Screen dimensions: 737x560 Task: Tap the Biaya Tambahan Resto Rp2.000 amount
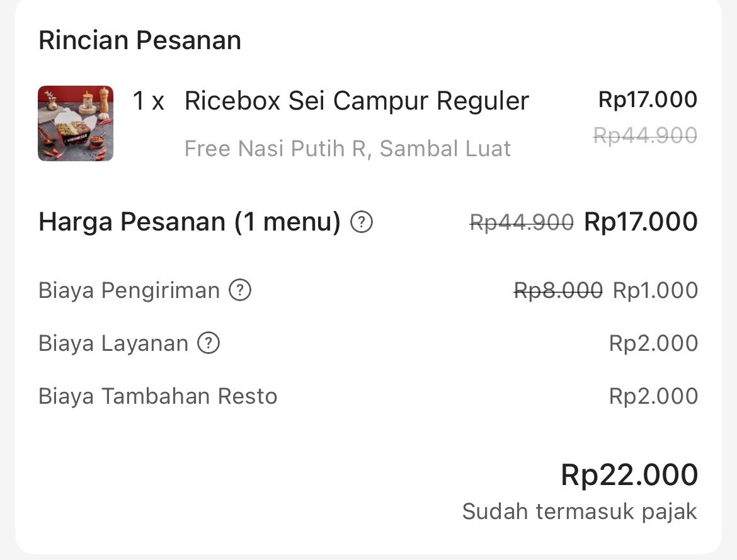[653, 396]
